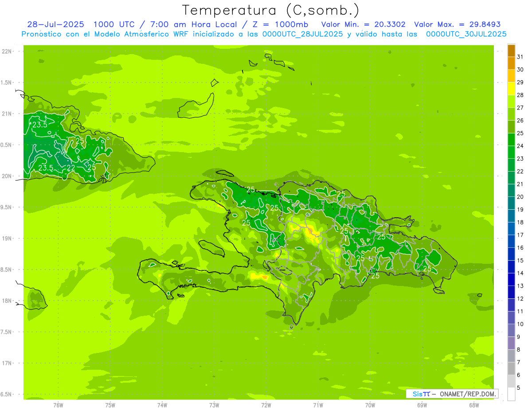
Task: Click the 'ONAMET/REP.DOM.' credit label
Action: click(469, 394)
